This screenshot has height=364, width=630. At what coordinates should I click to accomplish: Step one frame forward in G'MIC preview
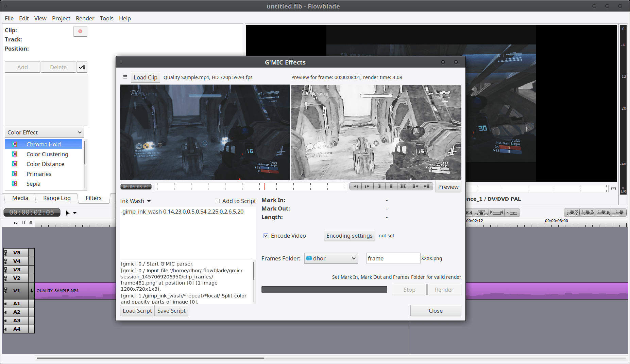pyautogui.click(x=367, y=186)
